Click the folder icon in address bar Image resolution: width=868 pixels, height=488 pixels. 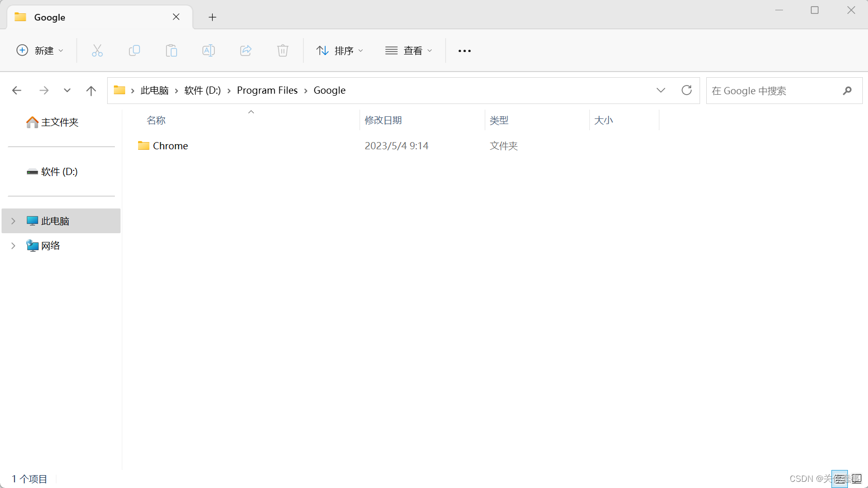120,90
